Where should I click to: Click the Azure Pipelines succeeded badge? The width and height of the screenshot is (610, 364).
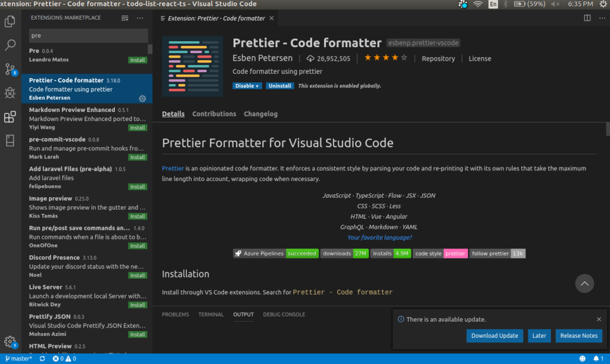276,254
